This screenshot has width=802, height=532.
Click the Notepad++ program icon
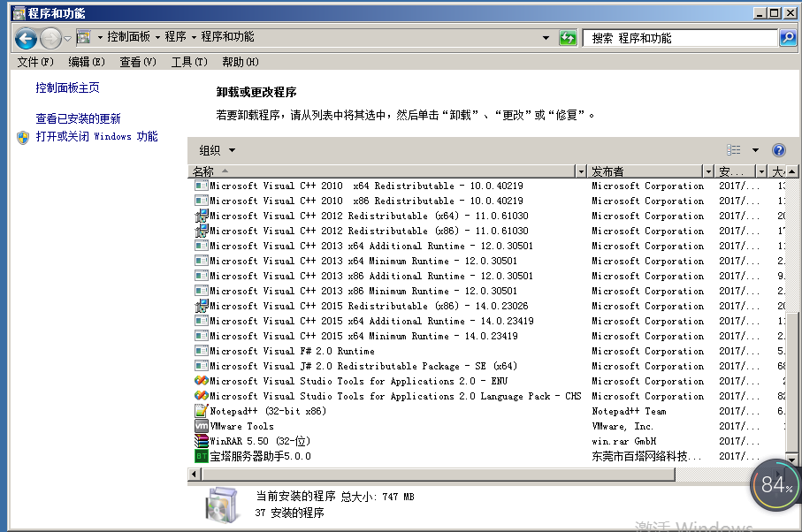coord(202,410)
